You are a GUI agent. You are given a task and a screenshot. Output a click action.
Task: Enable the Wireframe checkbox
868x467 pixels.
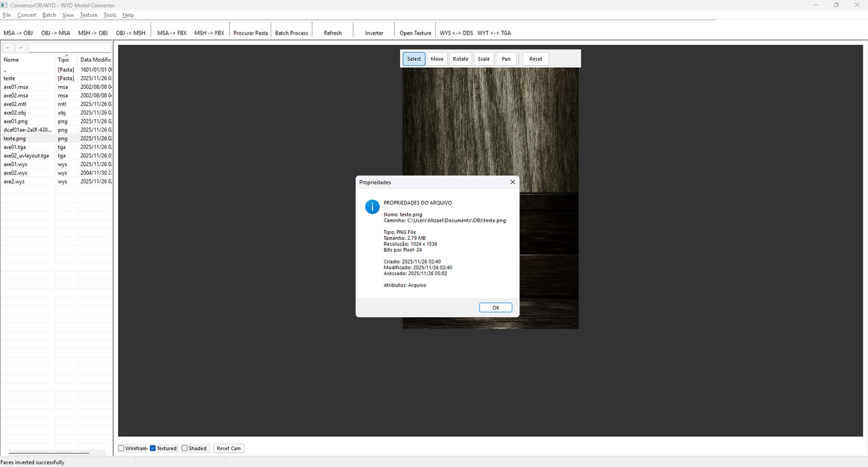point(121,448)
